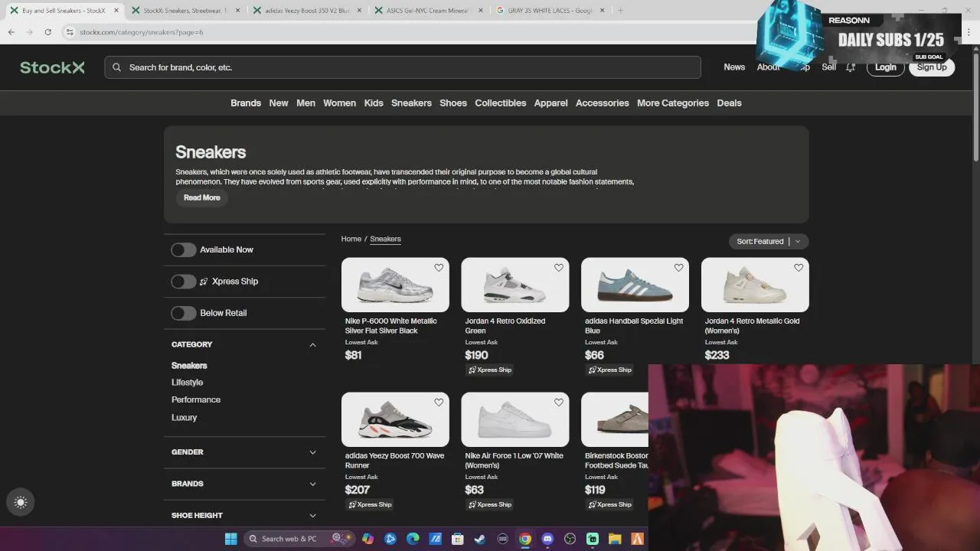Switch to the adidas Yeezy Boost 350 V2 tab
This screenshot has height=551, width=980.
point(307,11)
